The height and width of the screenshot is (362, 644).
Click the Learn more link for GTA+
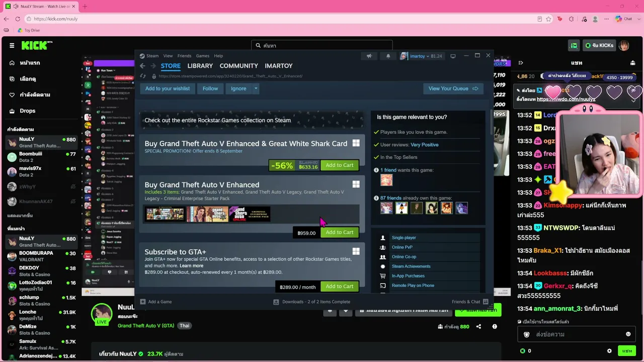tap(192, 265)
